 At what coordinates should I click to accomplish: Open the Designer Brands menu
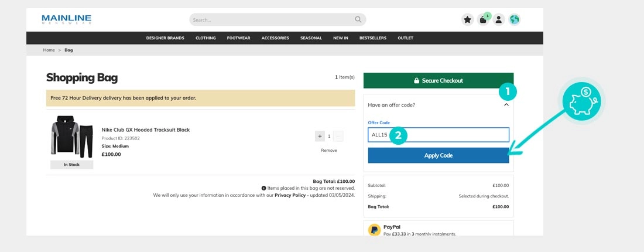coord(165,38)
